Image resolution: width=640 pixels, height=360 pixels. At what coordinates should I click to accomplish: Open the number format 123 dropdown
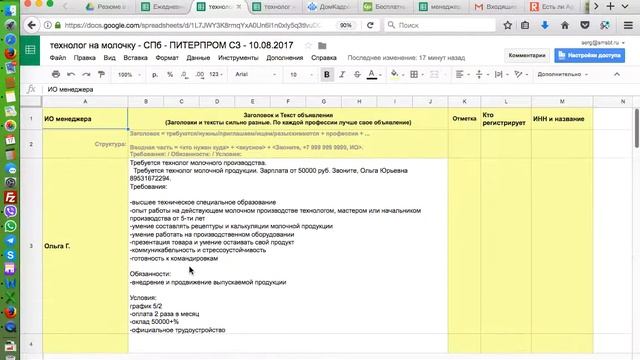pos(216,74)
